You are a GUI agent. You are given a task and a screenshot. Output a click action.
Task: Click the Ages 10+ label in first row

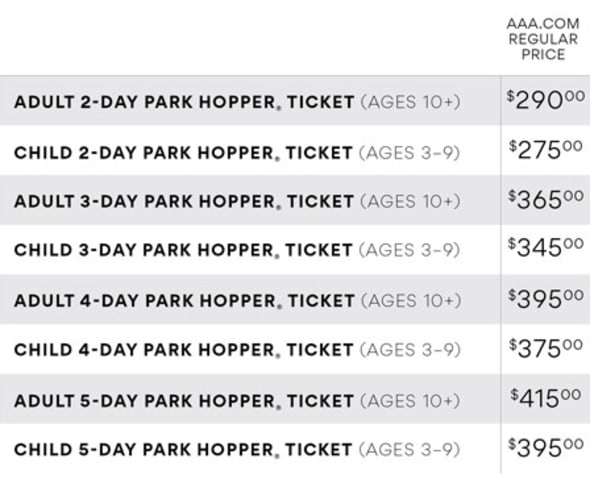pos(410,102)
